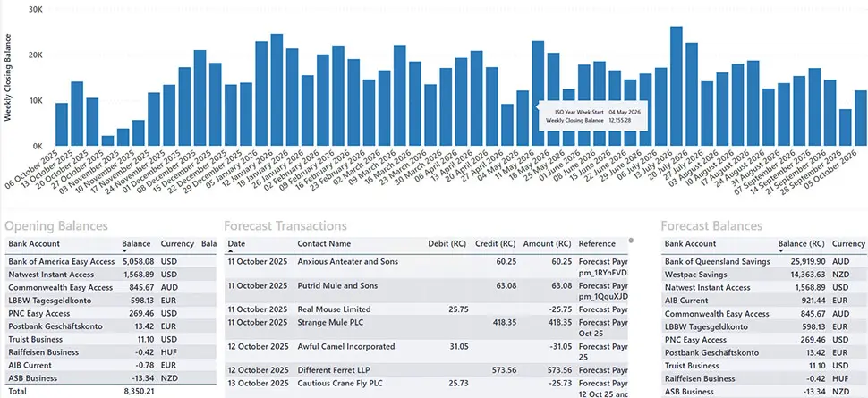Click sort arrow under Forecast Balances Balance (RC) header
Screen dimensions: 868x398
[781, 253]
